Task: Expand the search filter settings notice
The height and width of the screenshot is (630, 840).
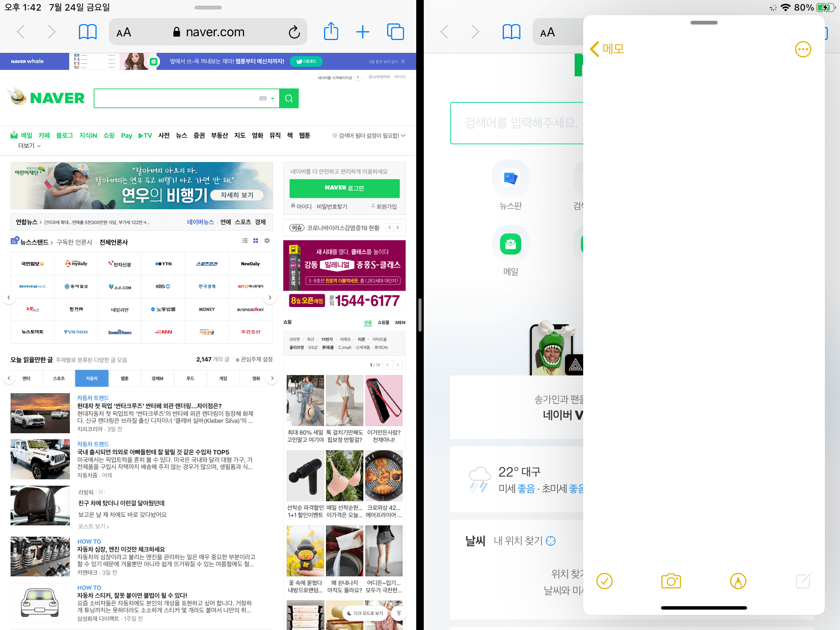Action: click(x=369, y=136)
